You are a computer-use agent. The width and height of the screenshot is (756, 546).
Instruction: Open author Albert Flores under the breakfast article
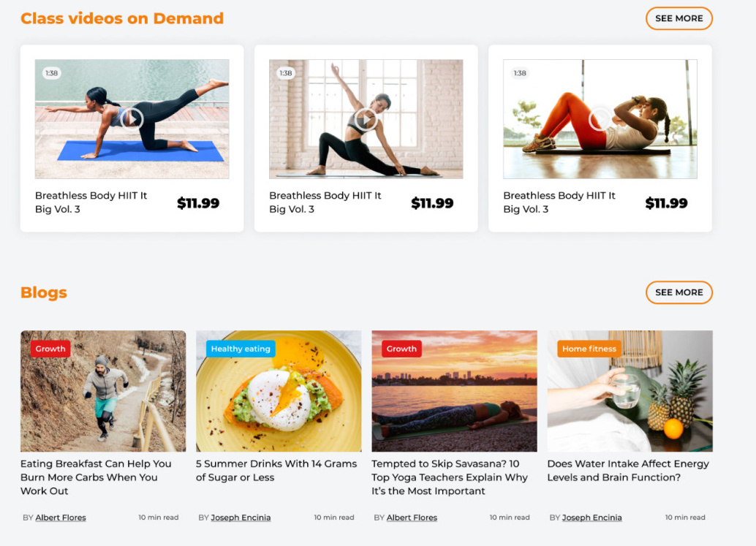point(61,517)
